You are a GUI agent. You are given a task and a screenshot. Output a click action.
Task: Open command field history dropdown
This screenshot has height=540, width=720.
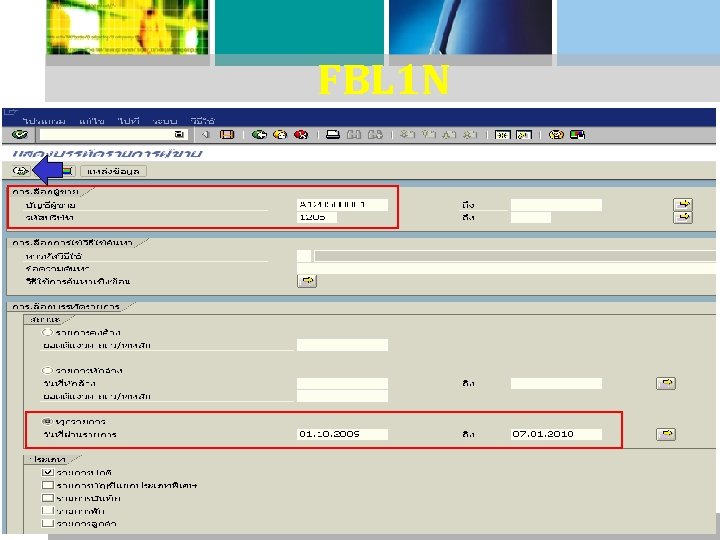point(179,135)
